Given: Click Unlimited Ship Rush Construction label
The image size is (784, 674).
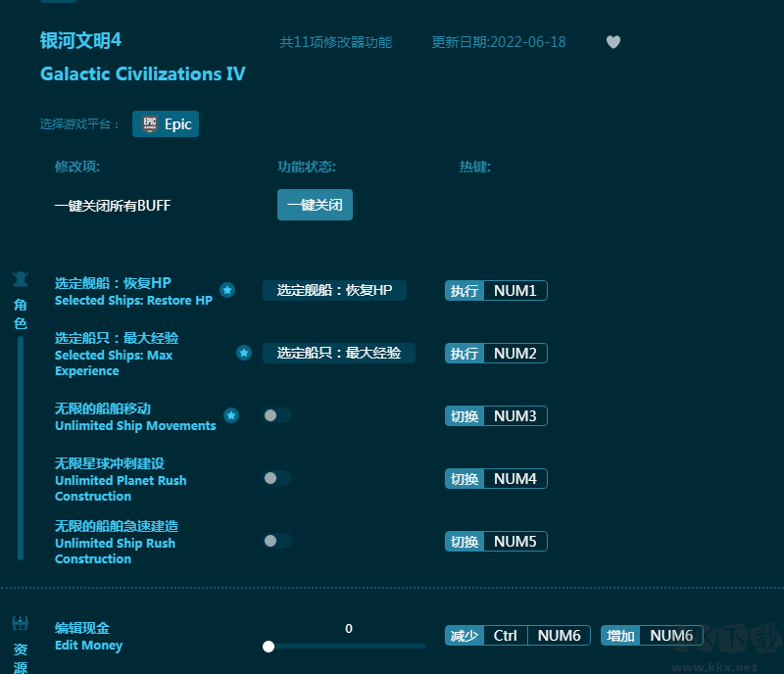Looking at the screenshot, I should 115,551.
